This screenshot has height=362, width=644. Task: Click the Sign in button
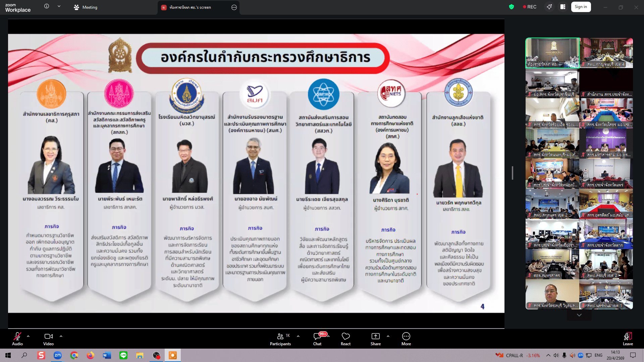[x=581, y=7]
